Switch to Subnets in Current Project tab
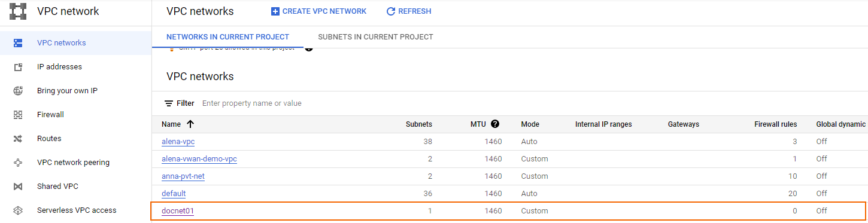 (x=375, y=37)
